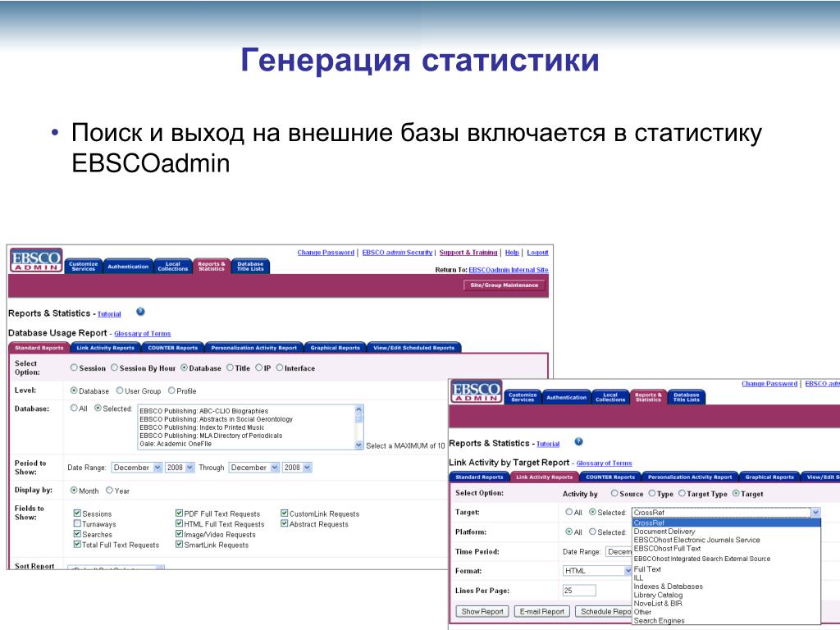This screenshot has width=840, height=630.
Task: Click the E-mail Report button
Action: pos(541,611)
